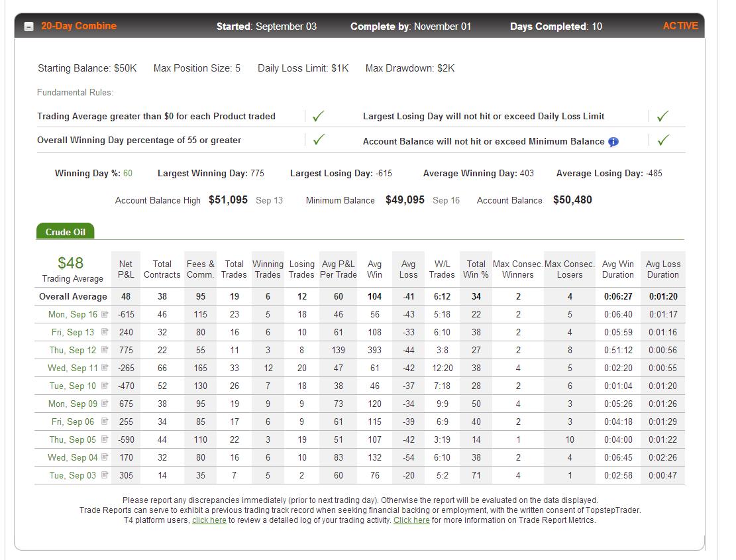Click the Average Losing Day: -485 stat
The width and height of the screenshot is (736, 560).
609,173
